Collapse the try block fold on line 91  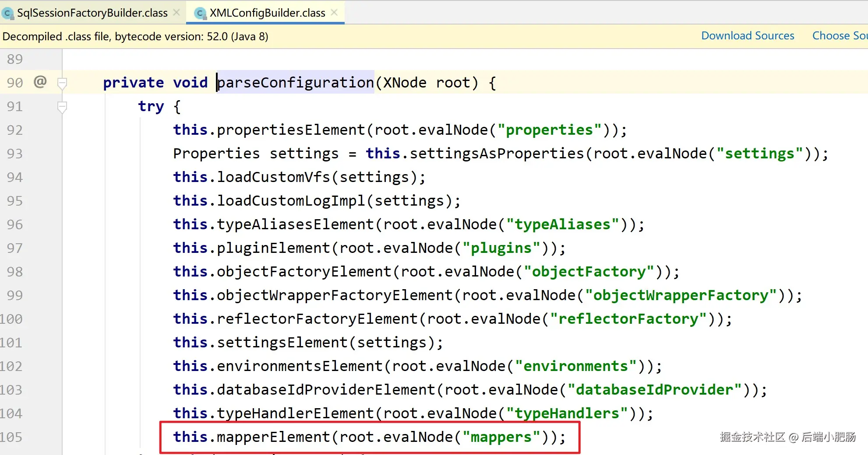pos(62,107)
